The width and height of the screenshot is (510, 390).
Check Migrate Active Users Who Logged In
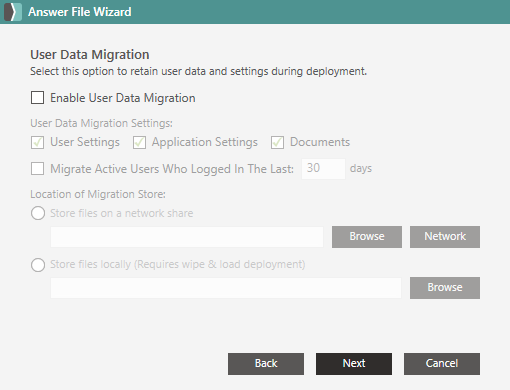(37, 169)
